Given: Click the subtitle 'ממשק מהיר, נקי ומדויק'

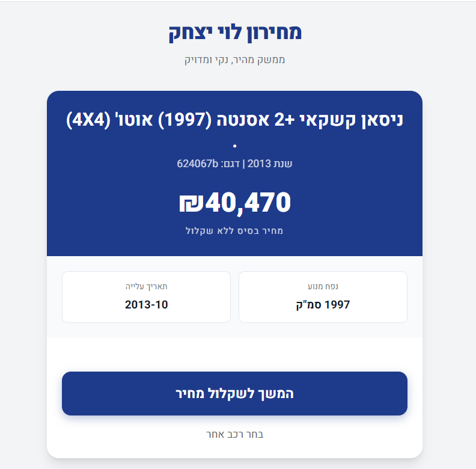Looking at the screenshot, I should [x=234, y=60].
